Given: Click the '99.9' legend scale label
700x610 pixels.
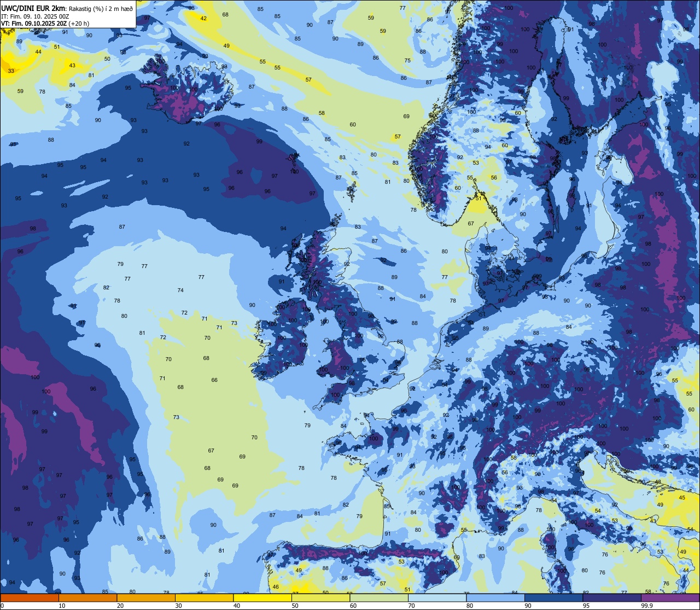Looking at the screenshot, I should [x=647, y=606].
